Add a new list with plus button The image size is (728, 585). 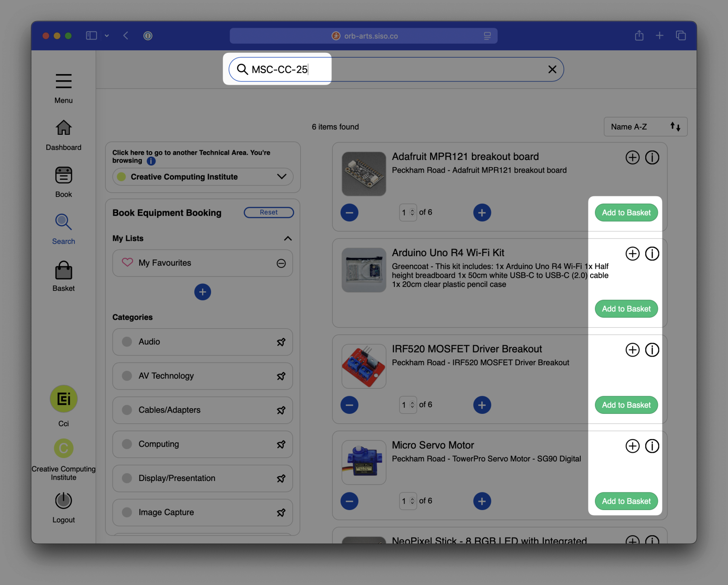[x=202, y=292]
